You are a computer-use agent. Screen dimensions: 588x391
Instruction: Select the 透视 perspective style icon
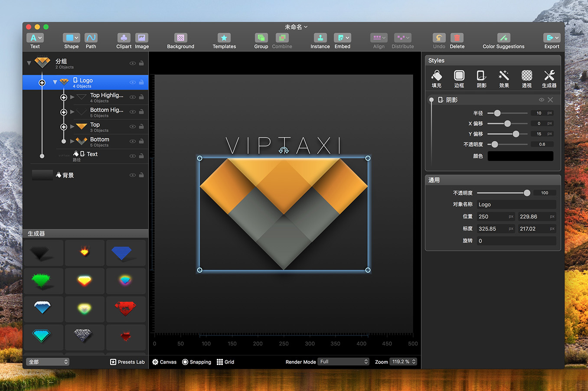click(x=527, y=79)
